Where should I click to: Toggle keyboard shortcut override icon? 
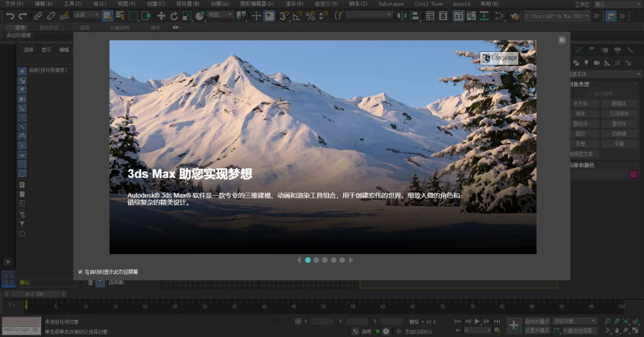(270, 16)
